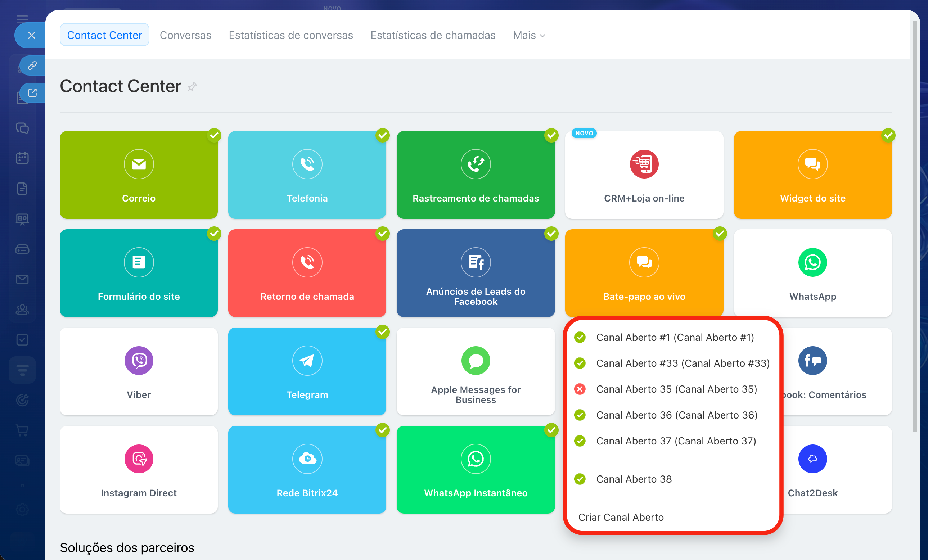Select Canal Aberto #33 in the popup
Screen dimensions: 928x560
pos(673,363)
